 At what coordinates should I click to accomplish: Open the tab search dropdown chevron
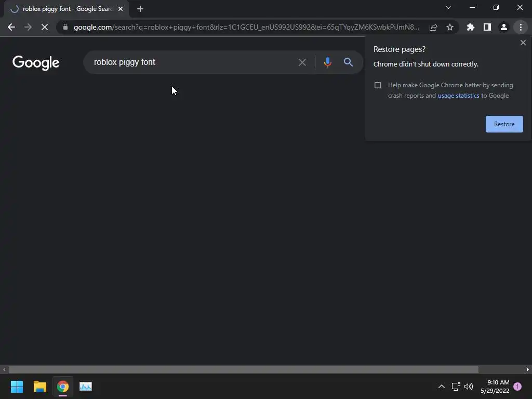coord(448,7)
